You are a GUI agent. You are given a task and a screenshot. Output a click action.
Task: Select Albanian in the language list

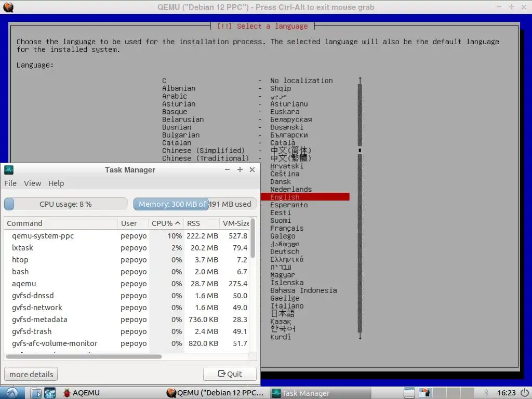tap(179, 88)
